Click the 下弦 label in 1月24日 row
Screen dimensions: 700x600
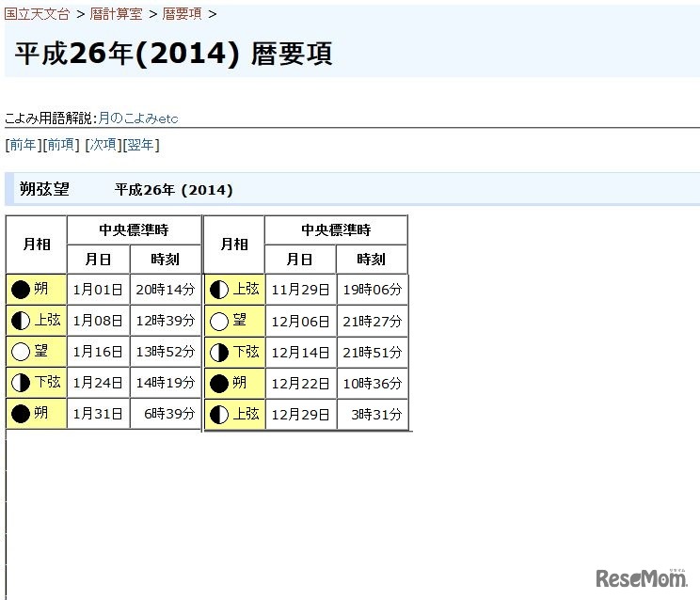click(47, 382)
